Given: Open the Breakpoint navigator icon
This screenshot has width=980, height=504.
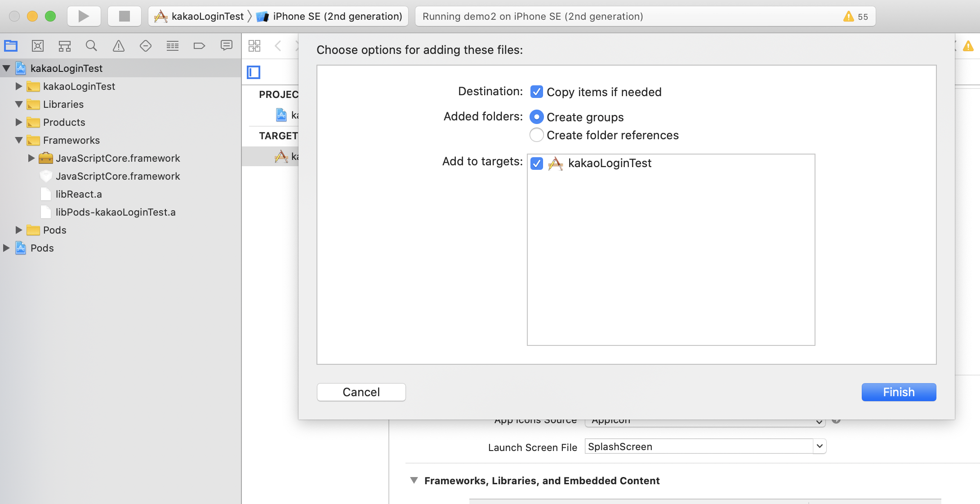Looking at the screenshot, I should [x=199, y=46].
